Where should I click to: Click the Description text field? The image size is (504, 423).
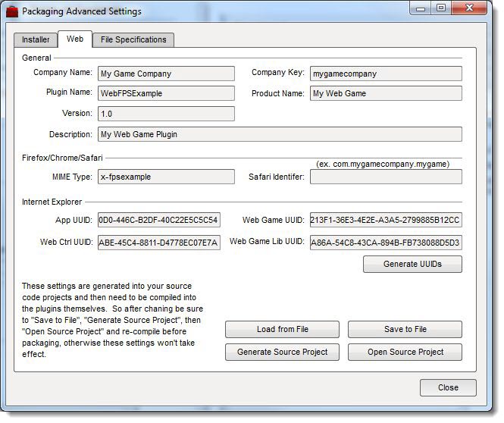point(280,134)
